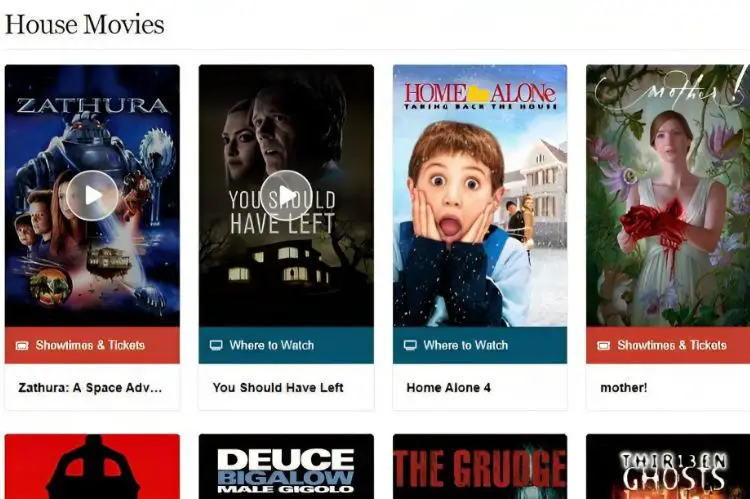Click ticket icon under Zathura poster
This screenshot has height=499, width=750.
pyautogui.click(x=22, y=345)
